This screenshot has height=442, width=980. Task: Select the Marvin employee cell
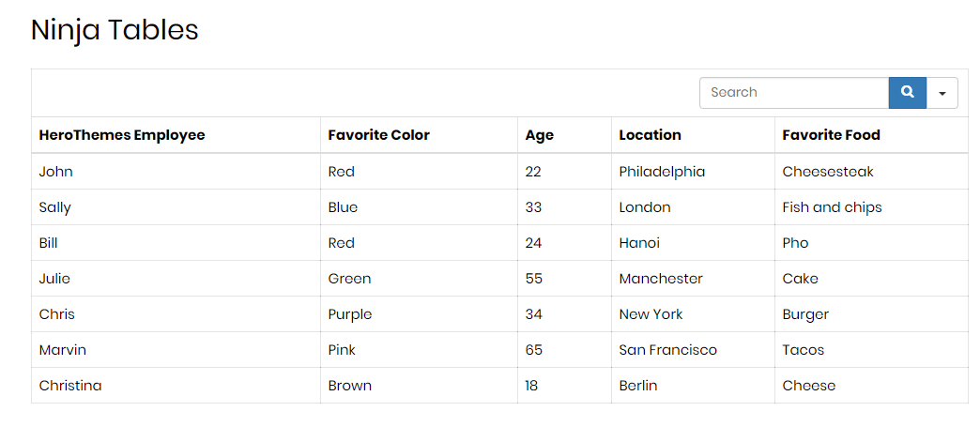tap(63, 350)
